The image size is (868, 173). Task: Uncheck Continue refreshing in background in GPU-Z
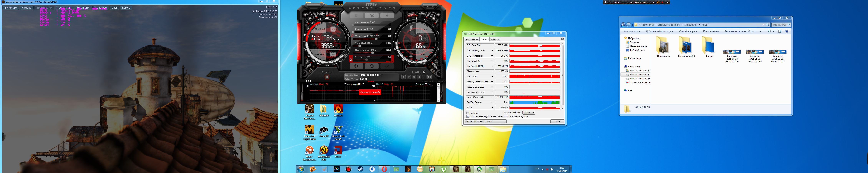[x=468, y=116]
